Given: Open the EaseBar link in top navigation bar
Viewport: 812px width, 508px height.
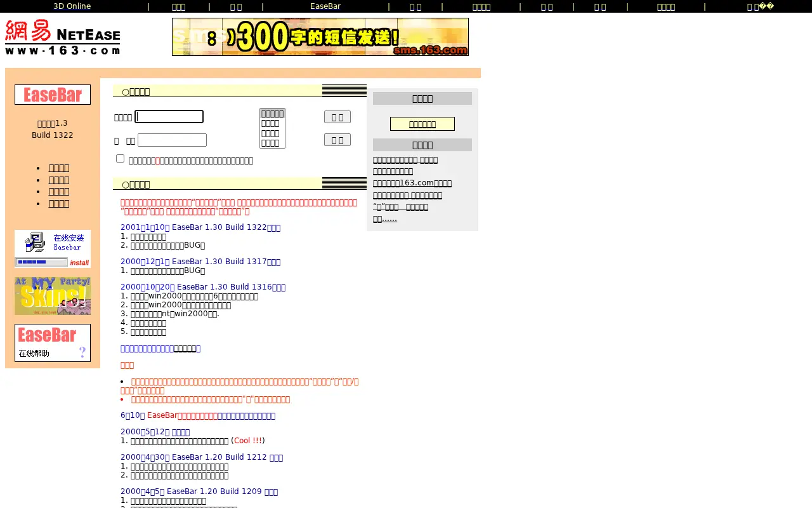Looking at the screenshot, I should coord(325,6).
